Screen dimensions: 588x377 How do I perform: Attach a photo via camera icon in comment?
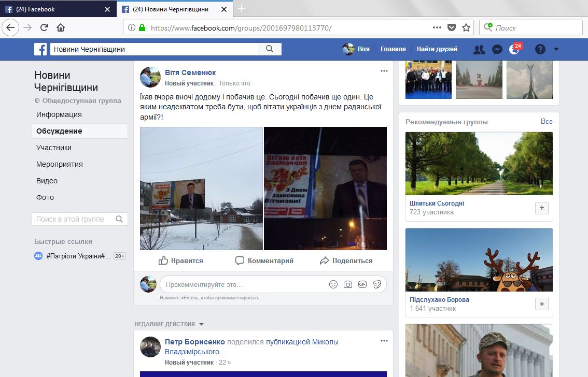(x=348, y=284)
